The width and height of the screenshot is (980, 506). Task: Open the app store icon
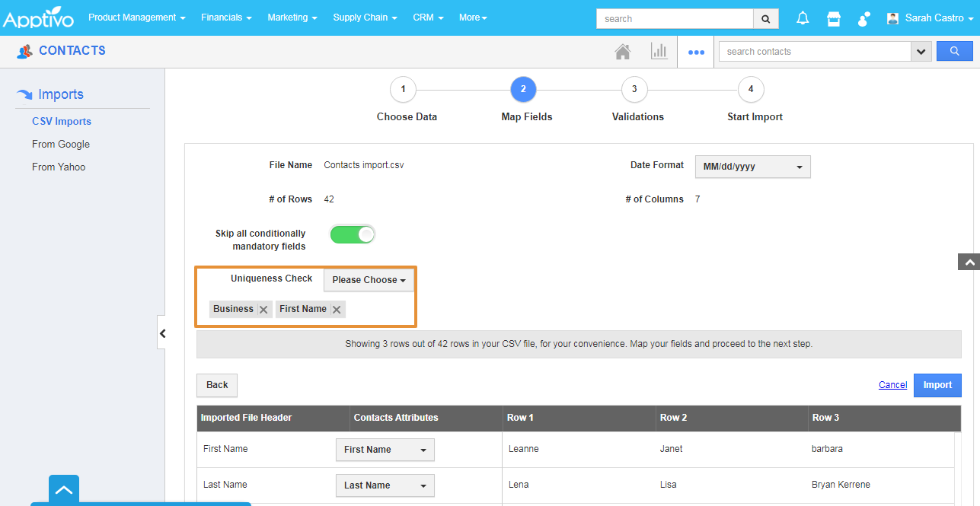(x=834, y=18)
